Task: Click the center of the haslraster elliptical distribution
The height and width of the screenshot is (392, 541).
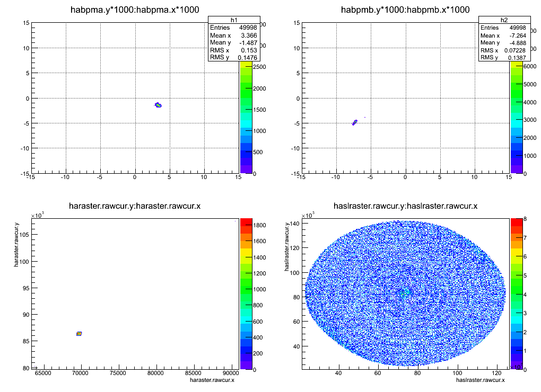Action: (405, 293)
